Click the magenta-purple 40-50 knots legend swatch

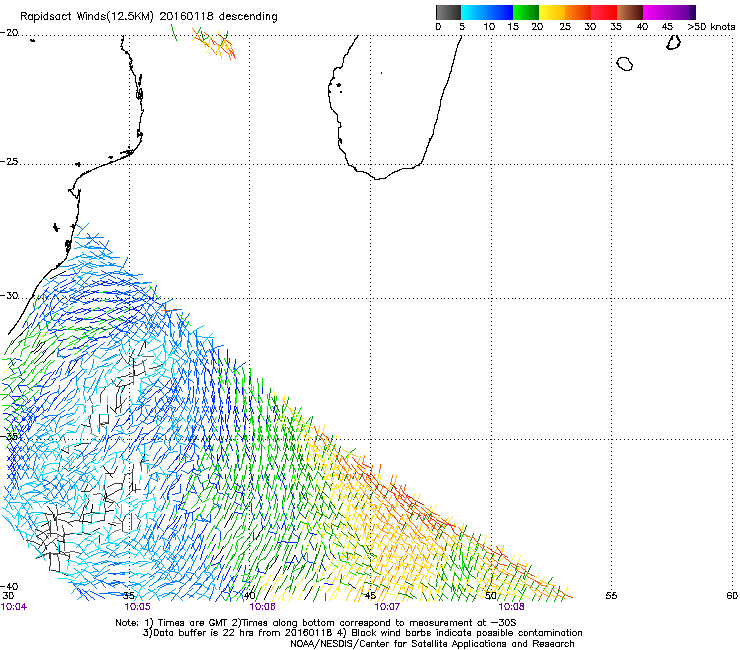pyautogui.click(x=669, y=12)
